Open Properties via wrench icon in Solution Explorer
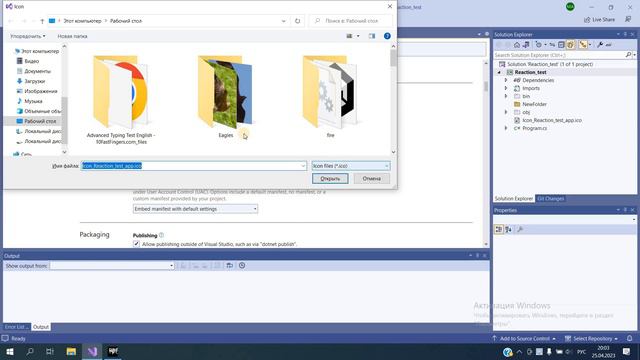This screenshot has width=640, height=360. [x=600, y=45]
